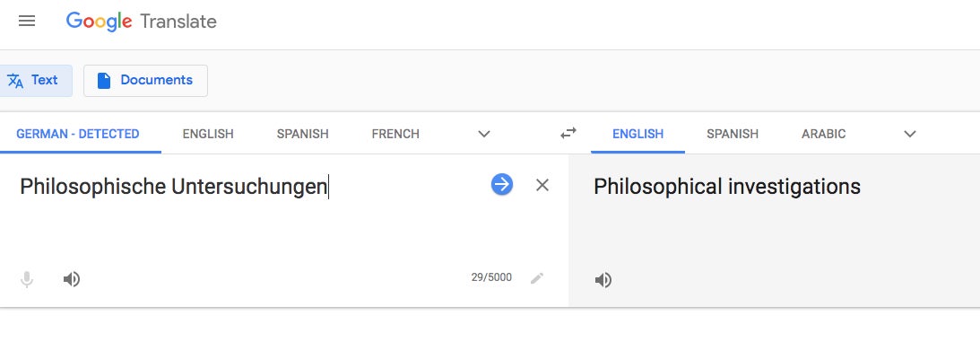Image resolution: width=980 pixels, height=342 pixels.
Task: Swap source and target languages
Action: coord(568,133)
